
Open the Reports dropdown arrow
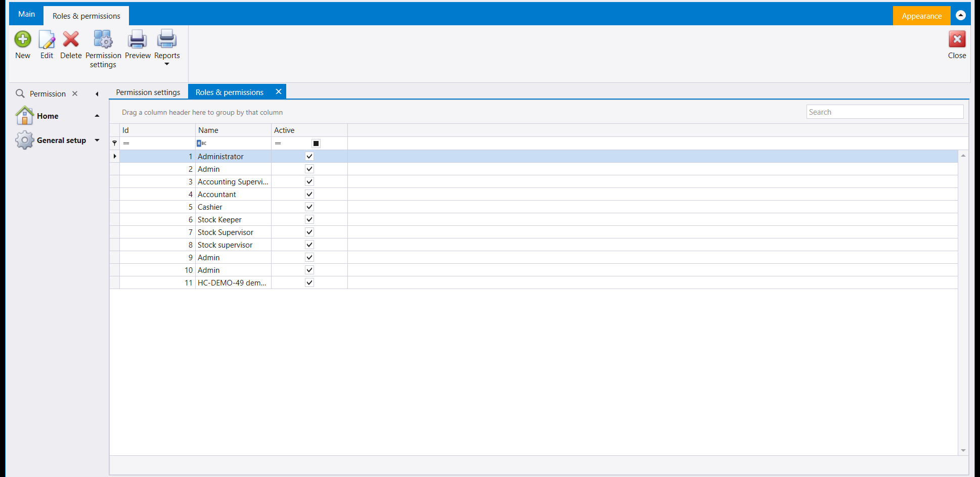point(167,64)
